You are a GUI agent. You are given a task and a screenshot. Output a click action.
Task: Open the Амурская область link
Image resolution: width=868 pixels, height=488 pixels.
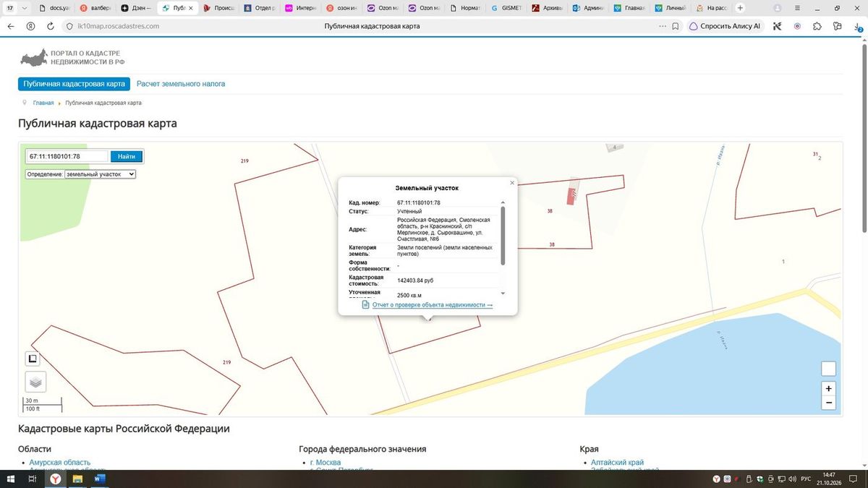tap(60, 463)
